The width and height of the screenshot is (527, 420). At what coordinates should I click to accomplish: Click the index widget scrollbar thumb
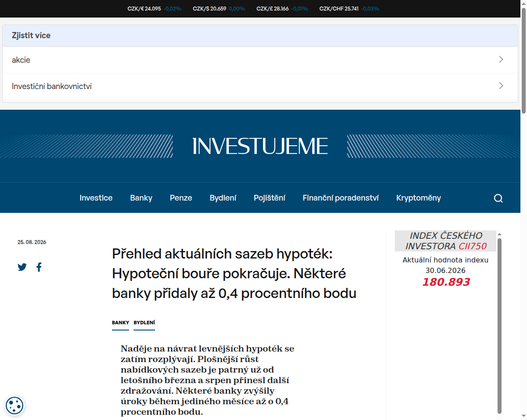[499, 326]
